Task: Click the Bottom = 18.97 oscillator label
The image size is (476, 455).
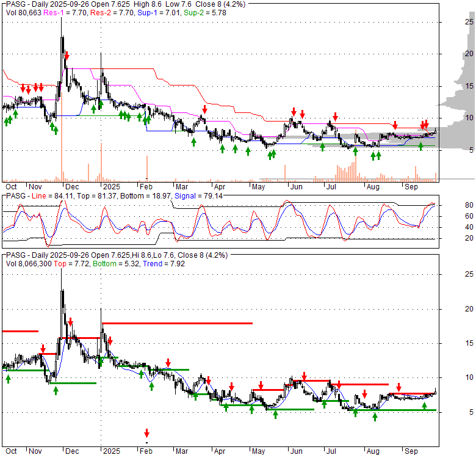Action: (145, 196)
